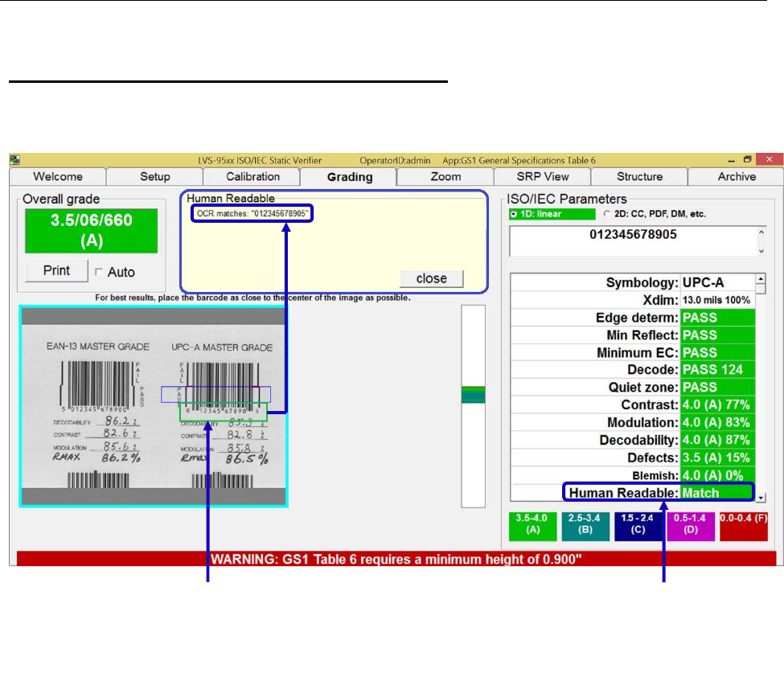This screenshot has width=784, height=674.
Task: Click the red 0.0-0.4 (F) grade swatch
Action: point(744,527)
